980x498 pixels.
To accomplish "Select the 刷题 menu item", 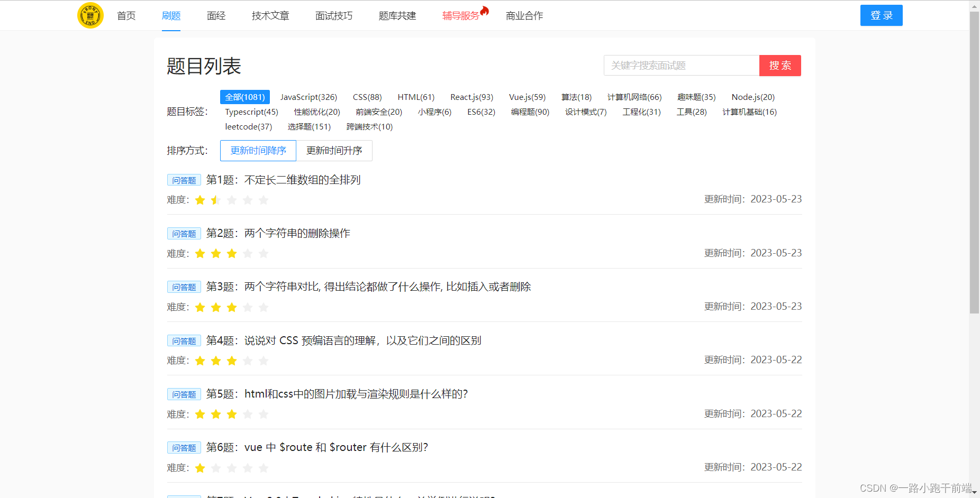I will tap(170, 15).
